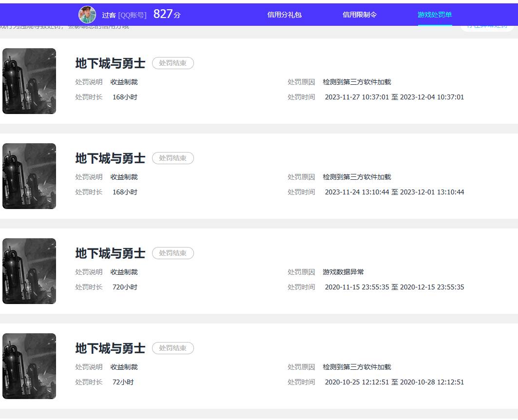Click the 2020-10-25 12:12:51 penalty time range

(x=394, y=382)
